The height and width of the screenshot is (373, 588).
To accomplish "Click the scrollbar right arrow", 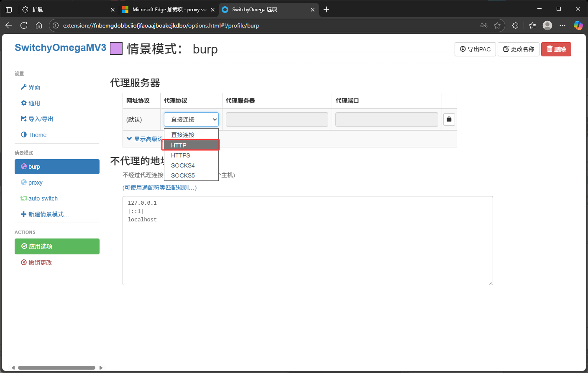I will [101, 368].
